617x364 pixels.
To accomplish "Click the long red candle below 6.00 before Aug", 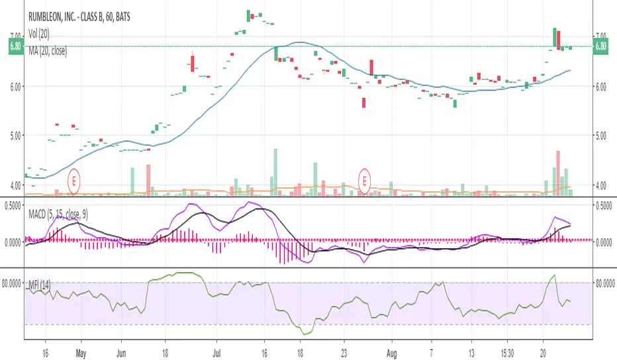I will (363, 103).
